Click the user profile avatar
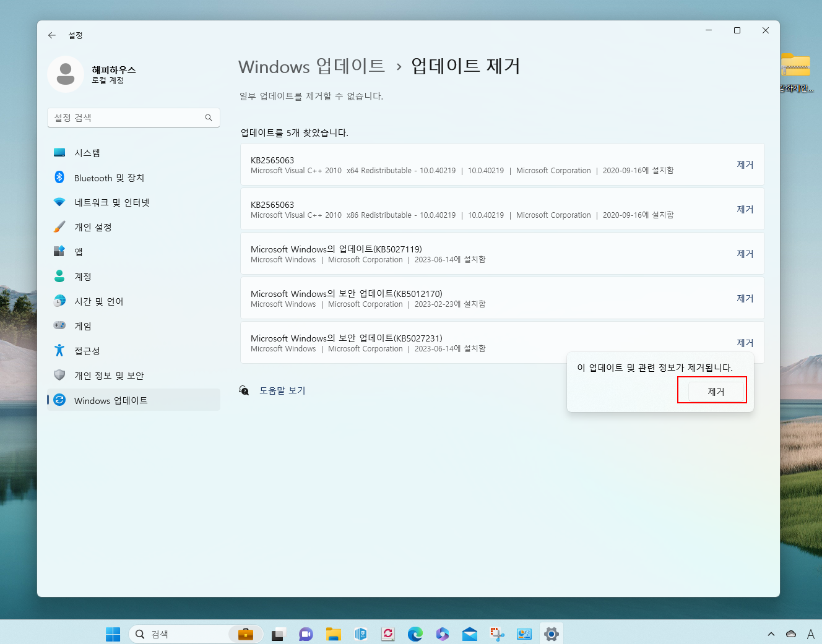The image size is (822, 644). point(66,74)
